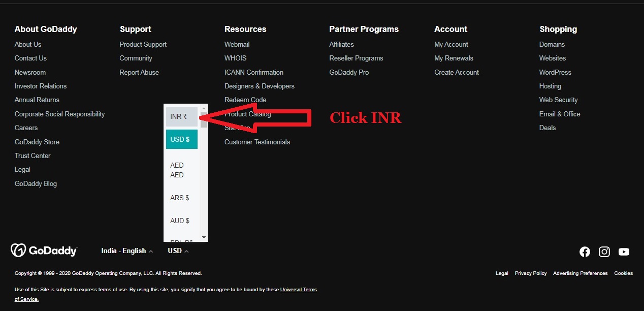
Task: Open GoDaddy Instagram icon
Action: (604, 252)
